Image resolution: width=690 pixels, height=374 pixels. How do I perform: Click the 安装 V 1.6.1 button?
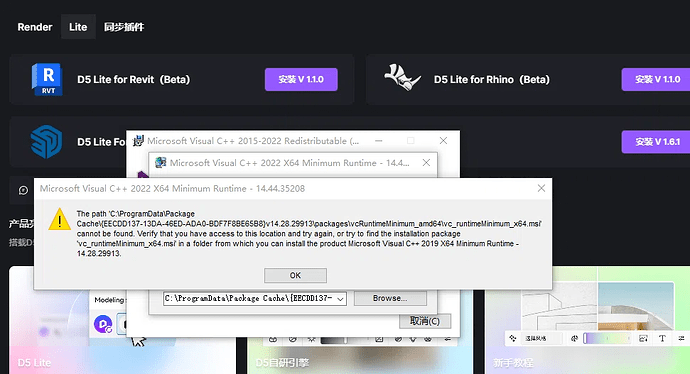point(656,142)
